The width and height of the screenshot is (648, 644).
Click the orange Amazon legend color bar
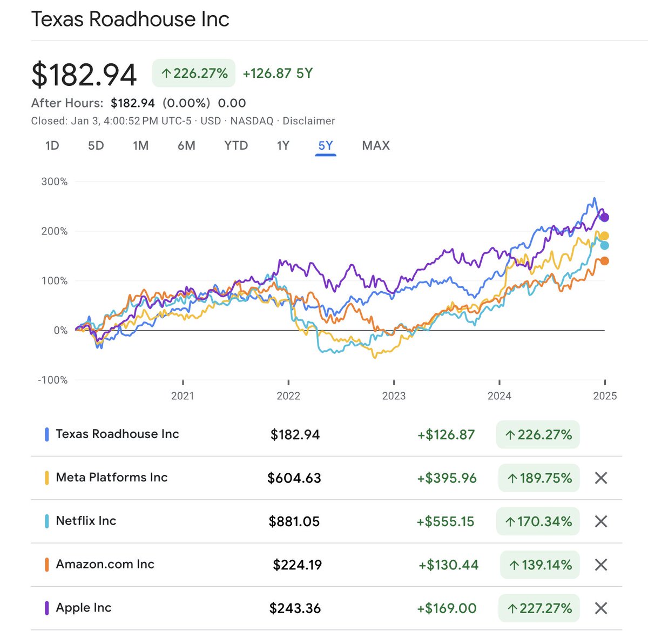pos(46,565)
